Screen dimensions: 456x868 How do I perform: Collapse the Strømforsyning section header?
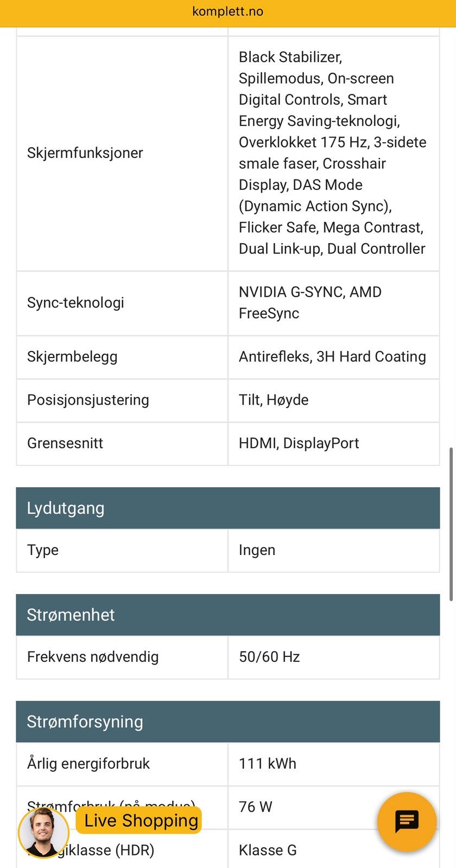point(228,722)
